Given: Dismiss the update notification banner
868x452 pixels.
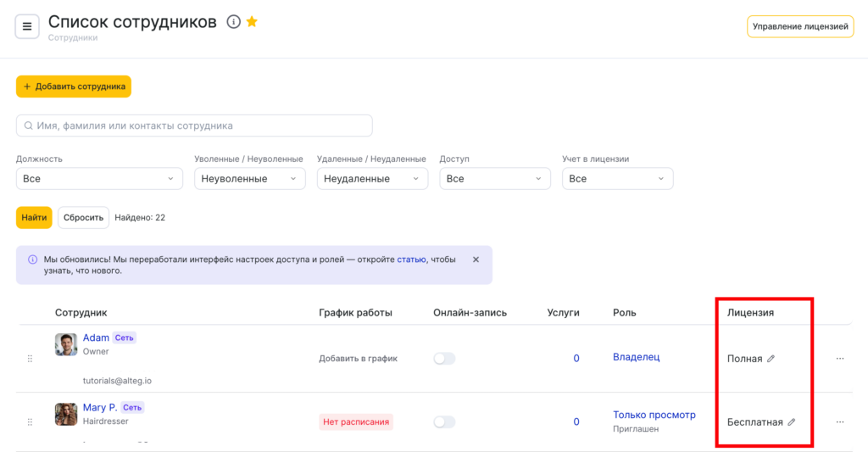Looking at the screenshot, I should pyautogui.click(x=476, y=259).
